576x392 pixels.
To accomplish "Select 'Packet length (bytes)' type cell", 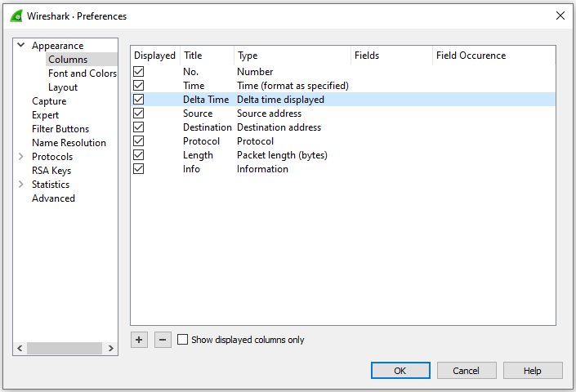I will pyautogui.click(x=282, y=155).
